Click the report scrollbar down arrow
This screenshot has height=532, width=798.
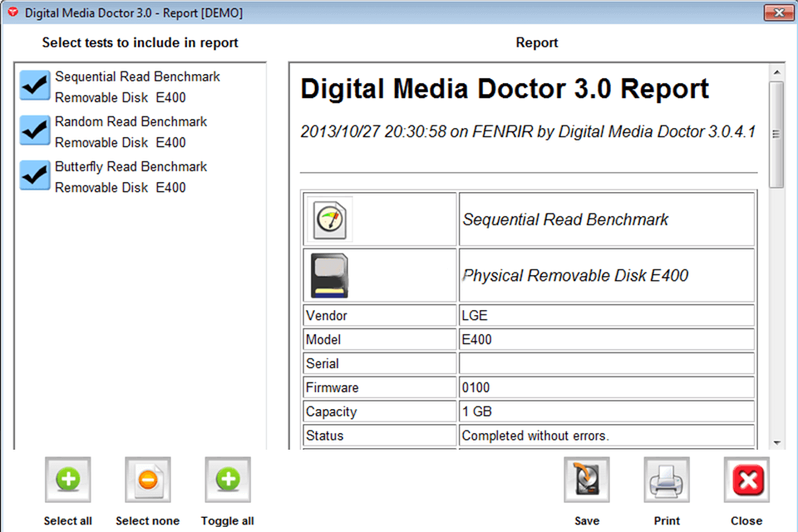click(x=776, y=443)
